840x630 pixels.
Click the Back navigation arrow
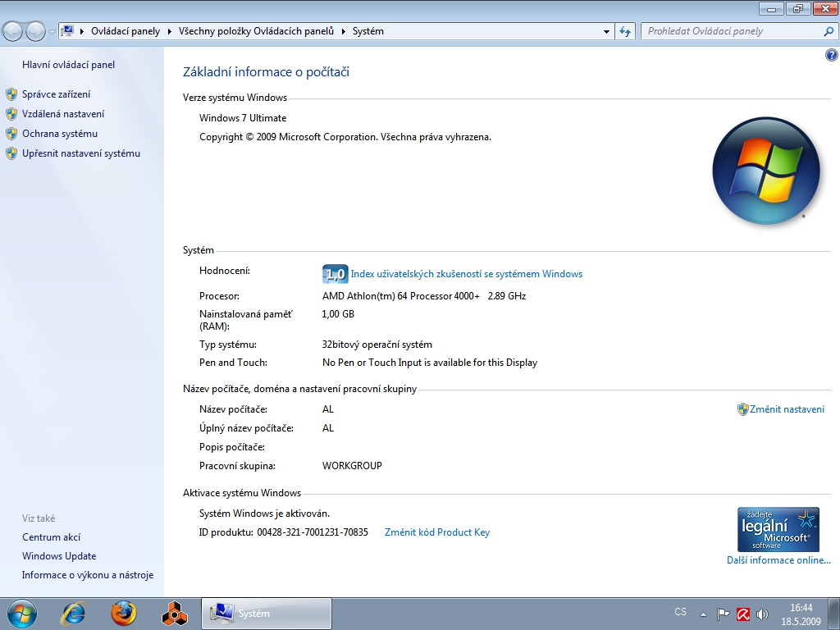[x=13, y=32]
